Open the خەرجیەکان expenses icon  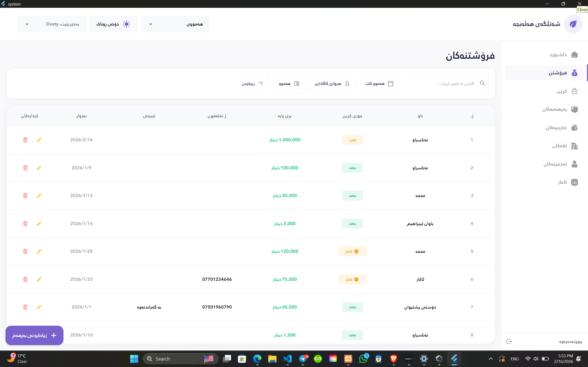[x=574, y=128]
